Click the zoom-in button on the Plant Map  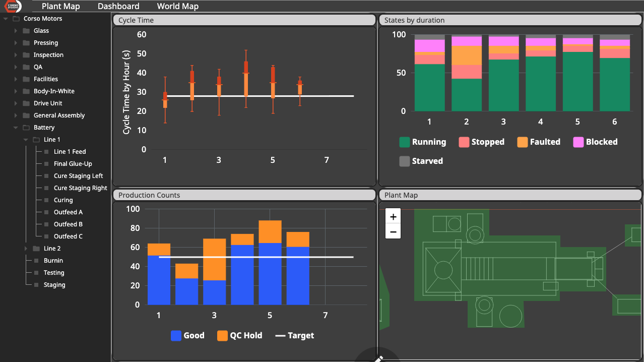coord(393,216)
